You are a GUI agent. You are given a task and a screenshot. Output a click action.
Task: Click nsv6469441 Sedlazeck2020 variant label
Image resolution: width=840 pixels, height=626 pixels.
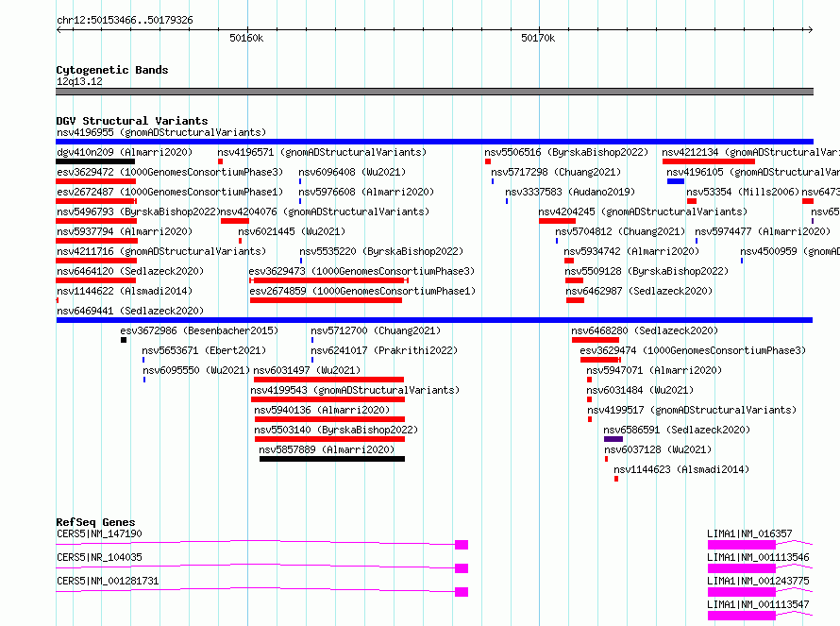coord(130,311)
